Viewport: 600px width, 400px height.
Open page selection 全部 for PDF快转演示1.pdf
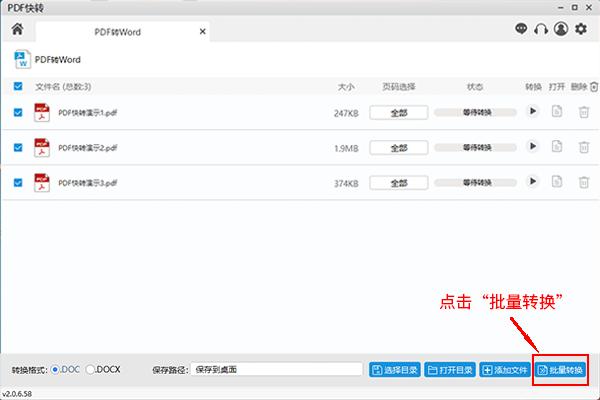399,113
